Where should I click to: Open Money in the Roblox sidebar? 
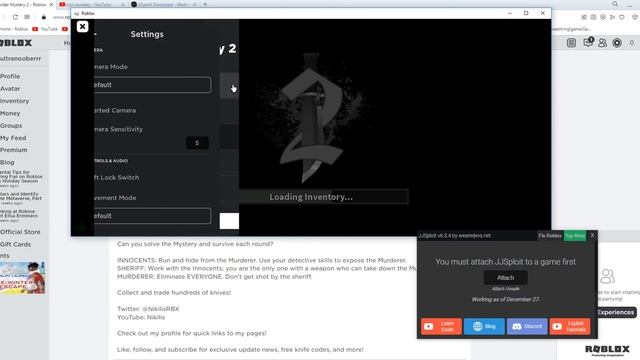tap(10, 113)
